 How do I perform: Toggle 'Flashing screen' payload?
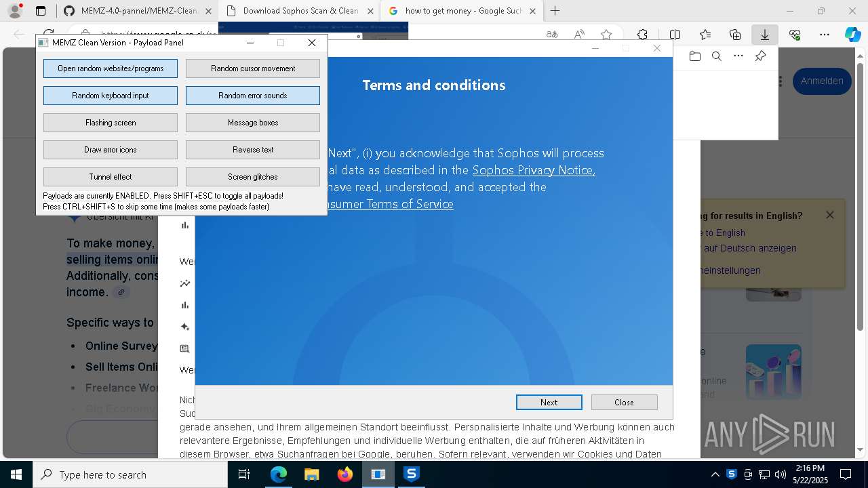pyautogui.click(x=111, y=123)
